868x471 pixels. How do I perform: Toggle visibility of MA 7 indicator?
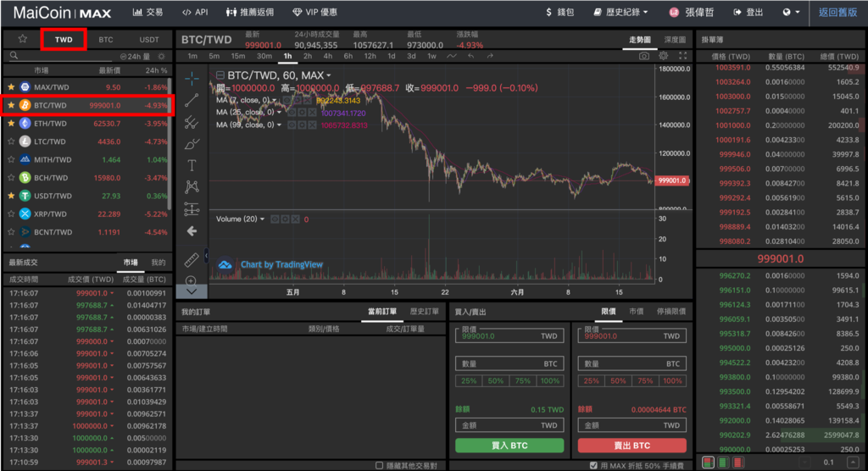[287, 100]
